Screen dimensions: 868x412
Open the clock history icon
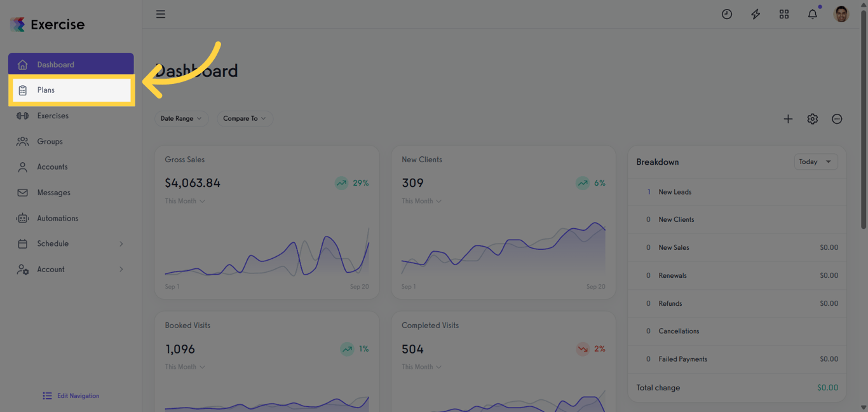[x=727, y=14]
